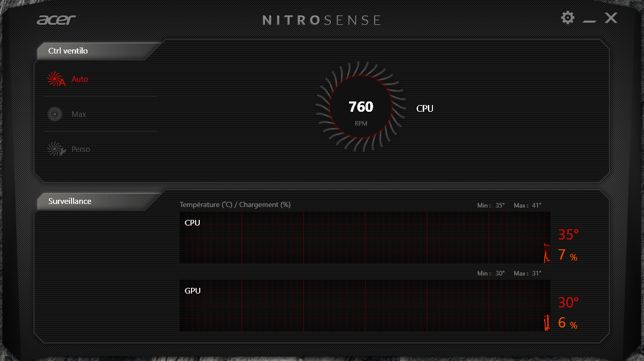This screenshot has height=361, width=644.
Task: Click the Auto fan mode icon
Action: 56,79
